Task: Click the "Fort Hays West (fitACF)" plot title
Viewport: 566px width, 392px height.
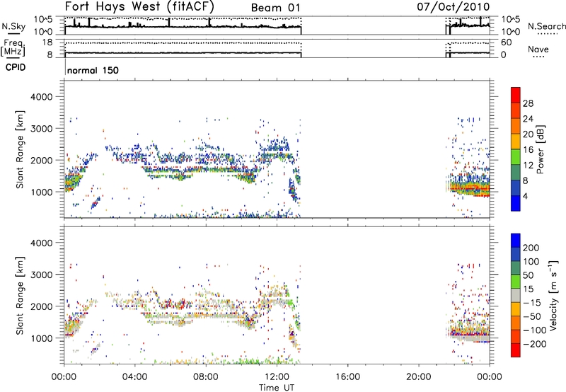Action: click(139, 6)
